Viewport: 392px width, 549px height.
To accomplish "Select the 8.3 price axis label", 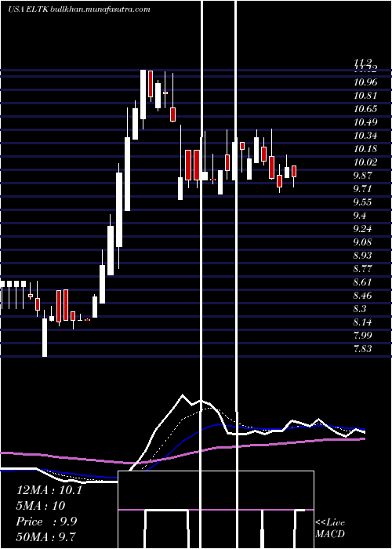I will [360, 308].
